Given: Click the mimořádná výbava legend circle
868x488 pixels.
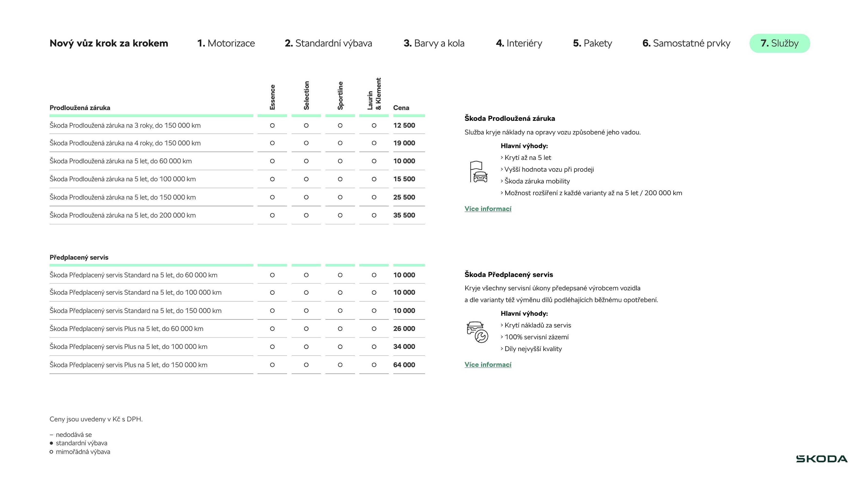Looking at the screenshot, I should point(52,452).
